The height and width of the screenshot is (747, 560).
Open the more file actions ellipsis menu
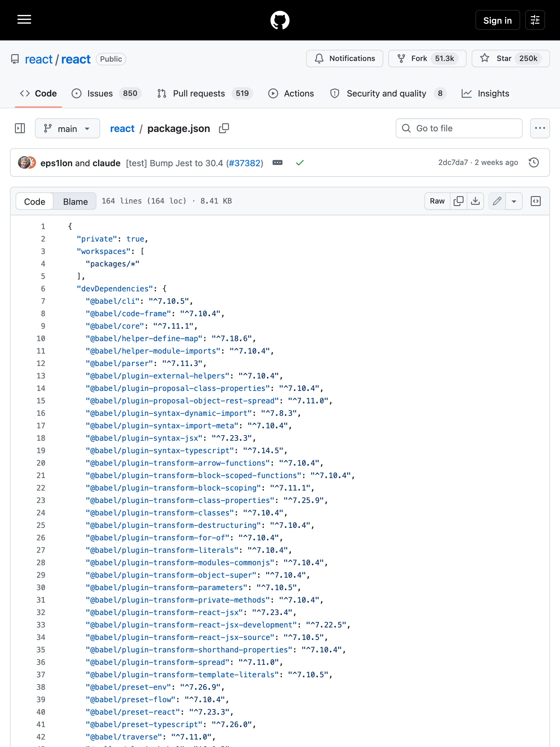(540, 128)
